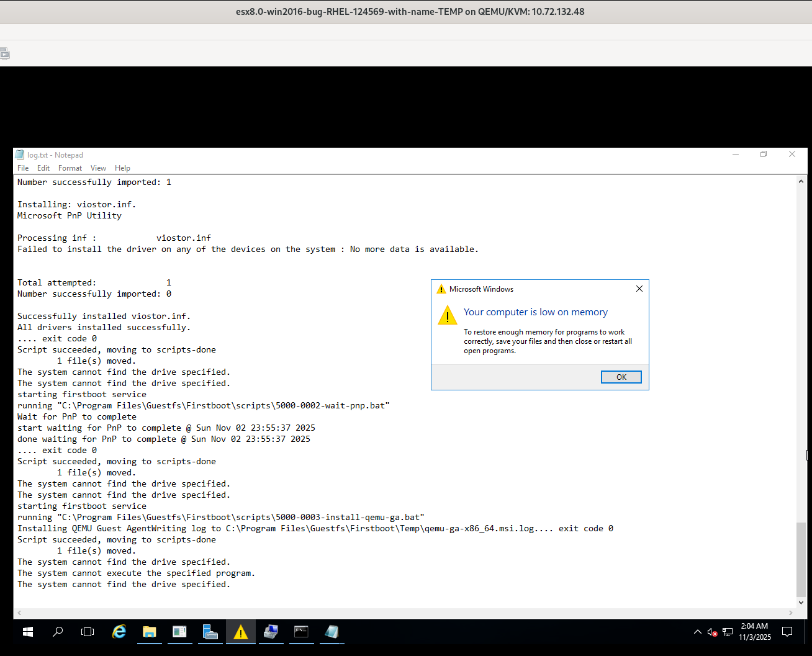Screen dimensions: 812x656
Task: Switch to the installer taskbar icon beside the warning
Action: [x=271, y=632]
